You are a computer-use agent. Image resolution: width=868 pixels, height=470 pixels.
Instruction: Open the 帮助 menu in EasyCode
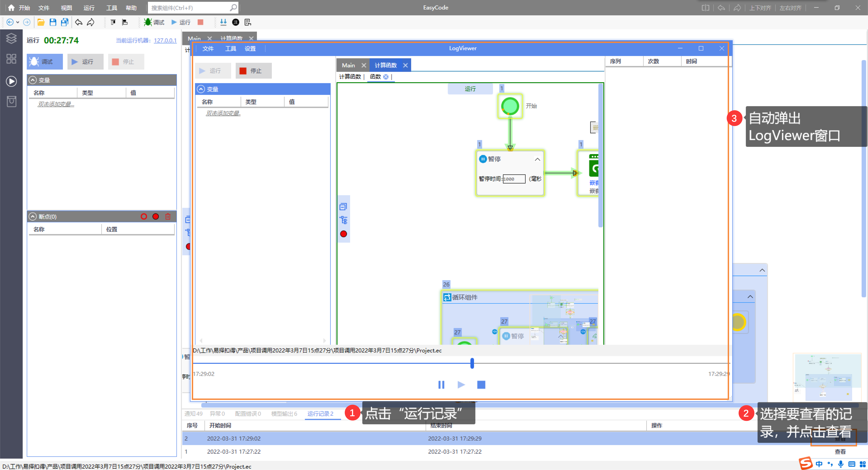coord(131,8)
